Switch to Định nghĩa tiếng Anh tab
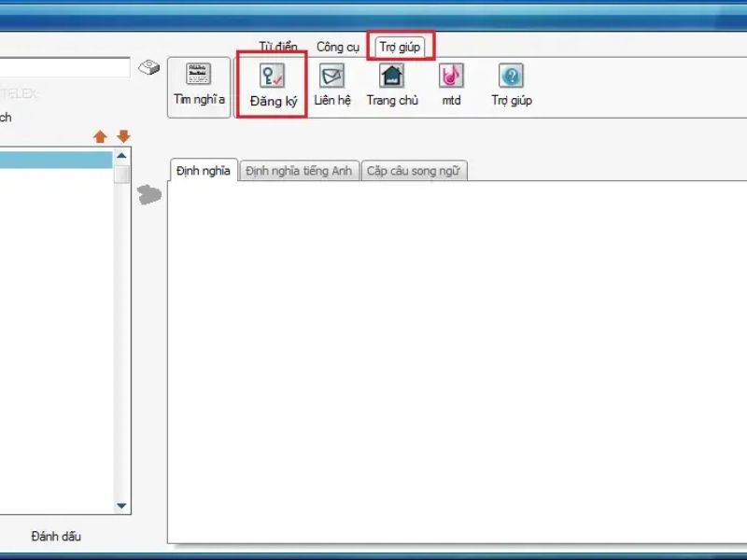 [299, 171]
